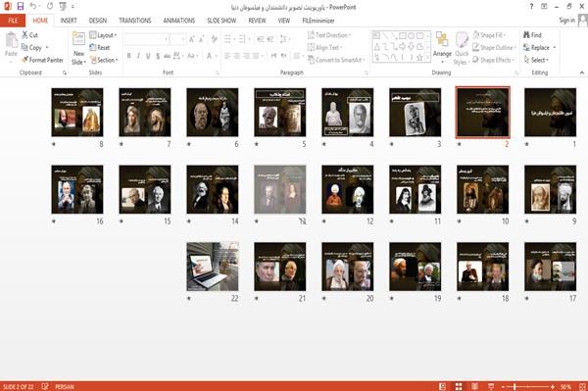
Task: Select slide 13 hidden thumbnail
Action: [x=280, y=189]
